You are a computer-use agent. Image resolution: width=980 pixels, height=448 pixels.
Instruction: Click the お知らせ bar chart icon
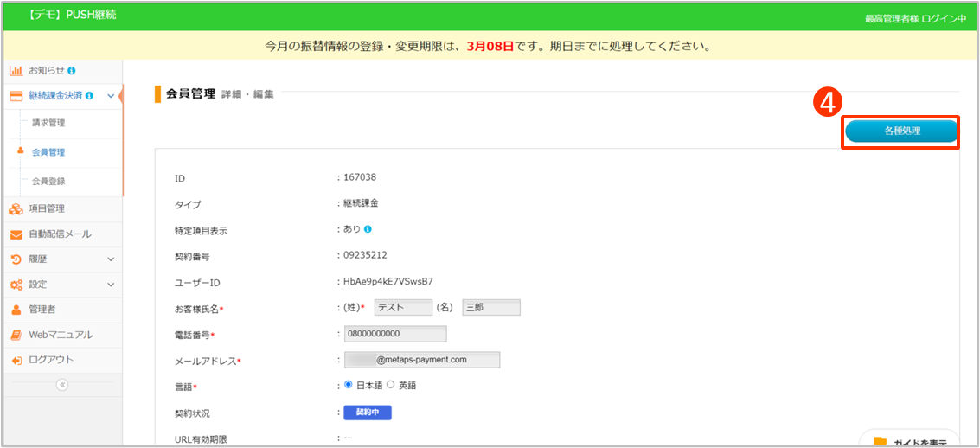(x=16, y=70)
